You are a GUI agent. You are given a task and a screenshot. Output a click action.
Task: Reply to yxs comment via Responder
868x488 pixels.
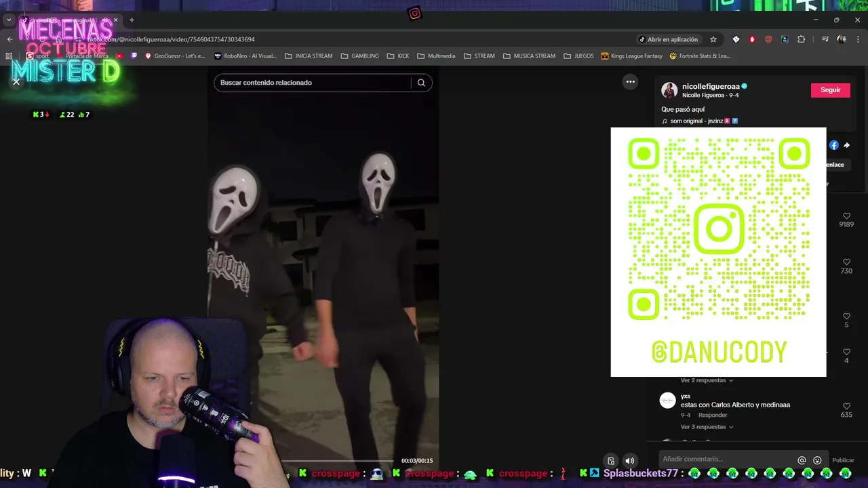pyautogui.click(x=713, y=415)
